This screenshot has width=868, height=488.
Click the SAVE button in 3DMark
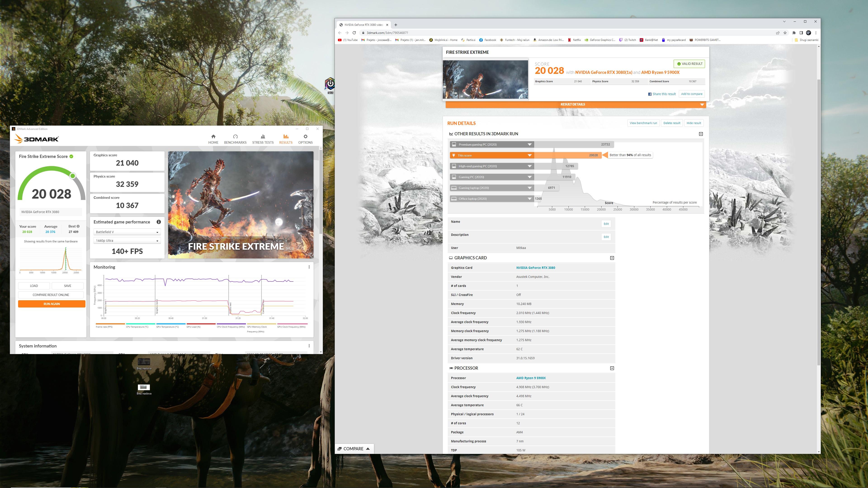tap(68, 286)
